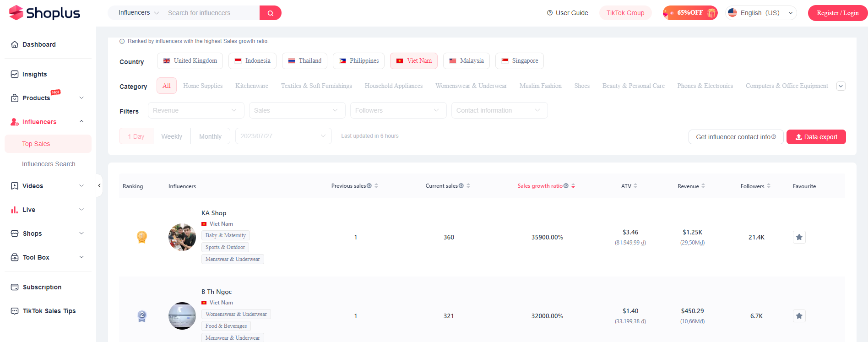Viewport: 868px width, 342px height.
Task: Click the Current sales help icon
Action: [x=461, y=186]
